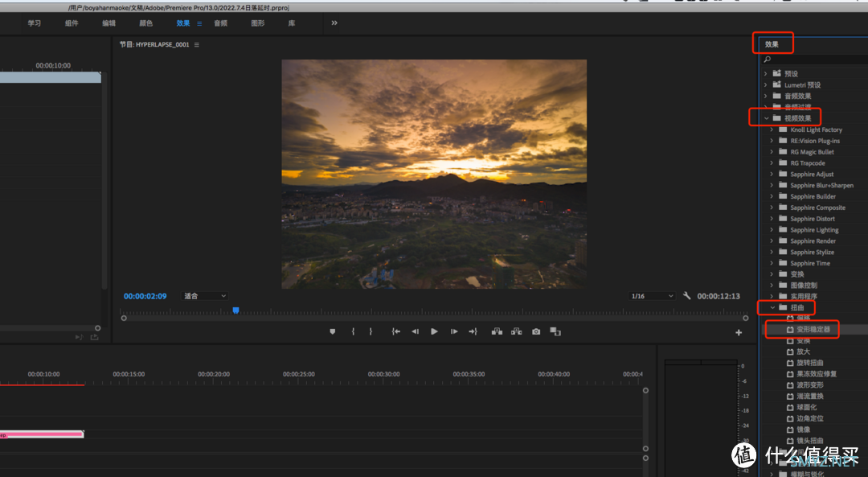Click the Mark In bracket icon
Viewport: 868px width, 477px height.
pos(353,331)
